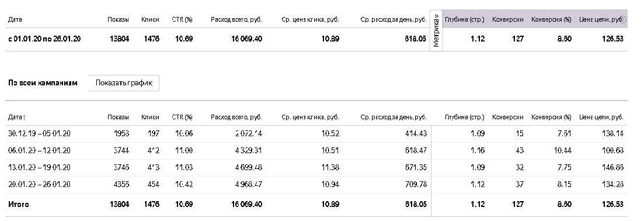Select the 06.01.20 – 12.01.20 week row
Screen dimensions: 644x221
coord(316,151)
